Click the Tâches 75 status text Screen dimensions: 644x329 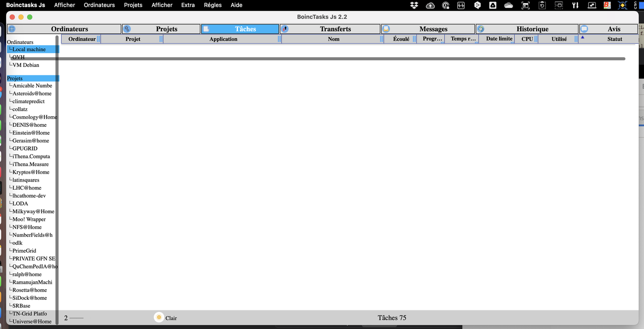coord(392,317)
